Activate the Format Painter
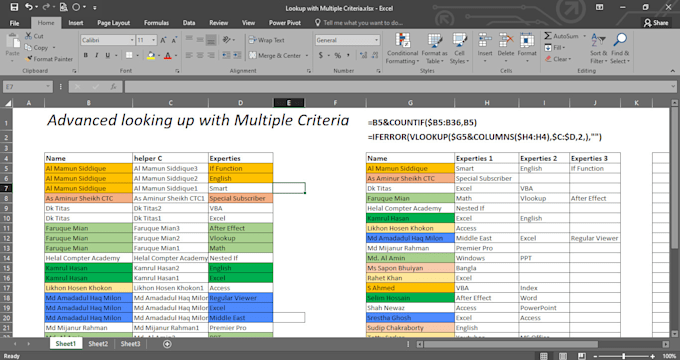Image resolution: width=680 pixels, height=360 pixels. (49, 59)
